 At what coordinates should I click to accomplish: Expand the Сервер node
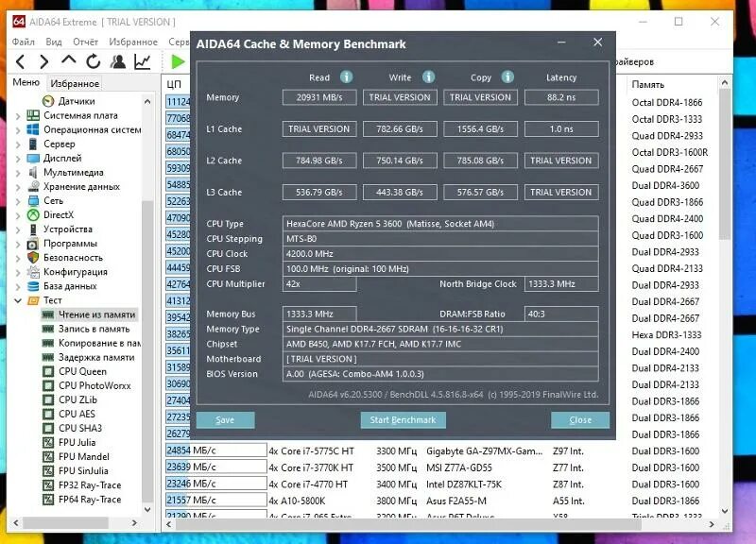tap(18, 144)
